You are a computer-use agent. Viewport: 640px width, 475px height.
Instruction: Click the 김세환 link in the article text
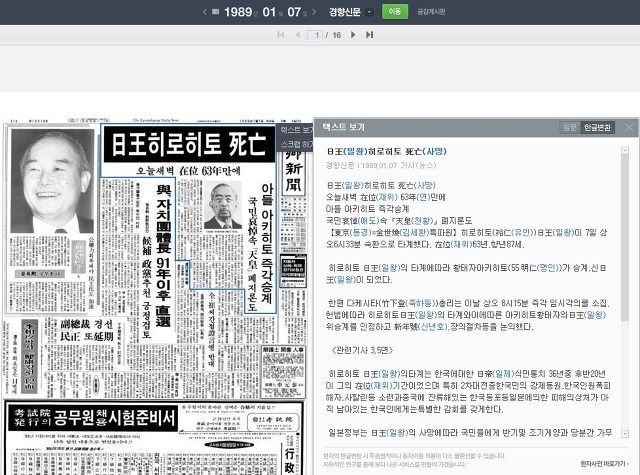tap(415, 232)
